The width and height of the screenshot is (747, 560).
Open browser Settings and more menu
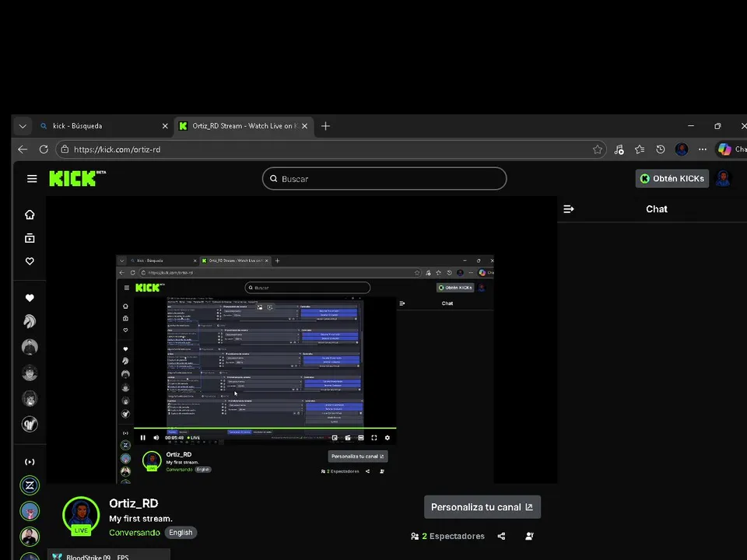tap(703, 149)
